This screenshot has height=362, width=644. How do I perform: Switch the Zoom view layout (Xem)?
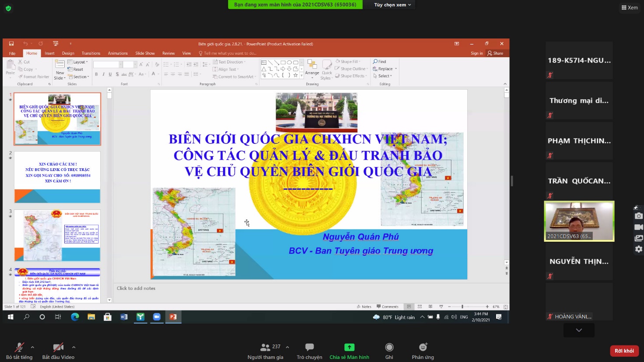pyautogui.click(x=630, y=7)
